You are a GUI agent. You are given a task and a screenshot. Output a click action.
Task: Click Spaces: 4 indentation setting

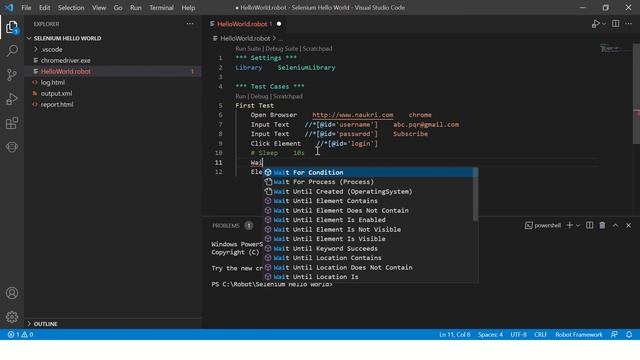pyautogui.click(x=490, y=335)
